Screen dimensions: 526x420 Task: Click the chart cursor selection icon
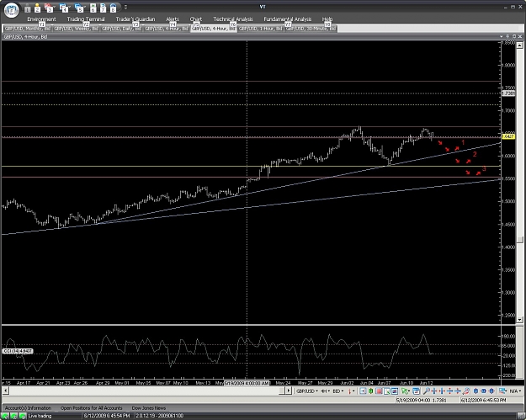point(387,391)
